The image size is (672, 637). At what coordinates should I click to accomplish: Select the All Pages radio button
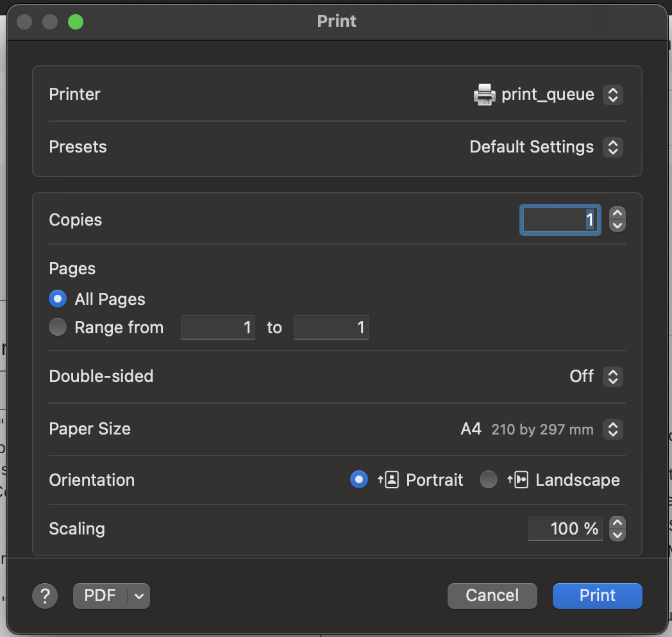coord(58,299)
